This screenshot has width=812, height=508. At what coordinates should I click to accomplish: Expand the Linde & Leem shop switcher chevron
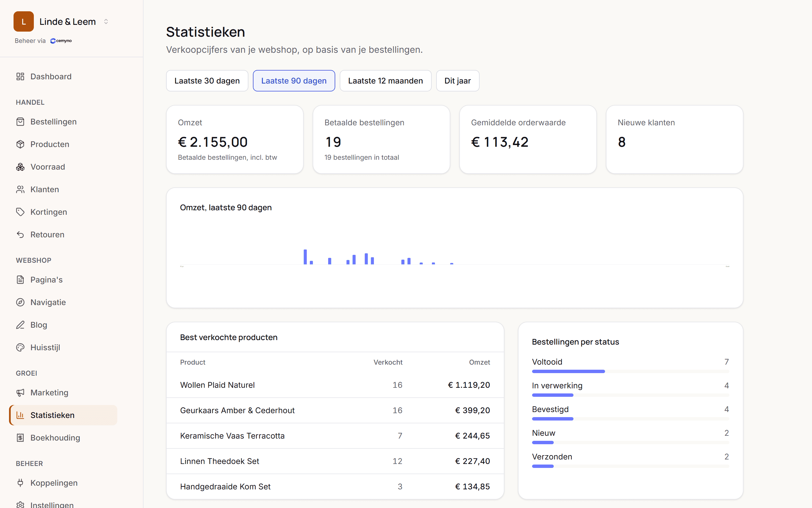pyautogui.click(x=106, y=21)
